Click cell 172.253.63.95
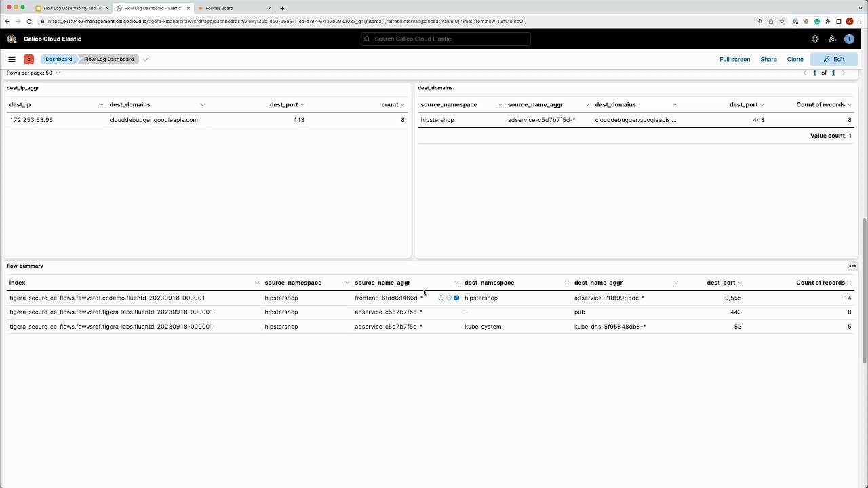 (x=31, y=120)
